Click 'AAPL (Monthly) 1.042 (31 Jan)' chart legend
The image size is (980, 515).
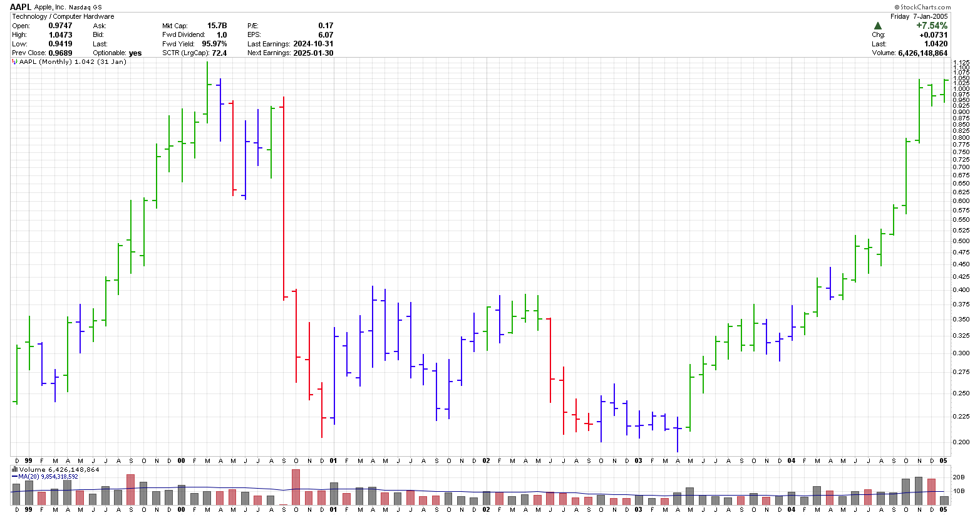73,62
